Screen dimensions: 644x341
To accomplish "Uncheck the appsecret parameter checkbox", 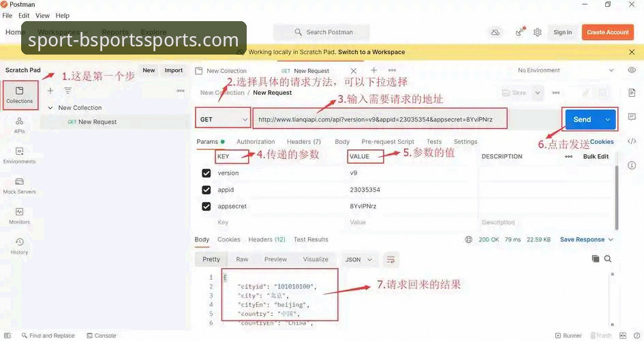I will tap(206, 206).
